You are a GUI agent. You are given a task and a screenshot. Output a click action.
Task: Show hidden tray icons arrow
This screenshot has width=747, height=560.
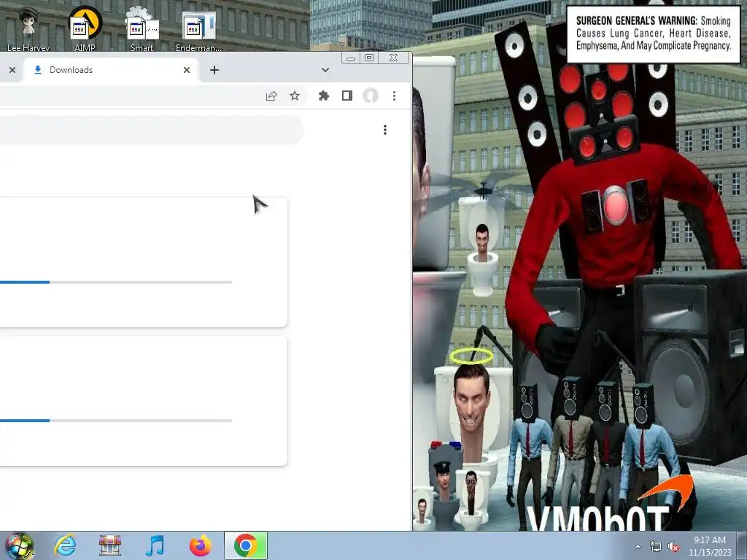[x=638, y=546]
